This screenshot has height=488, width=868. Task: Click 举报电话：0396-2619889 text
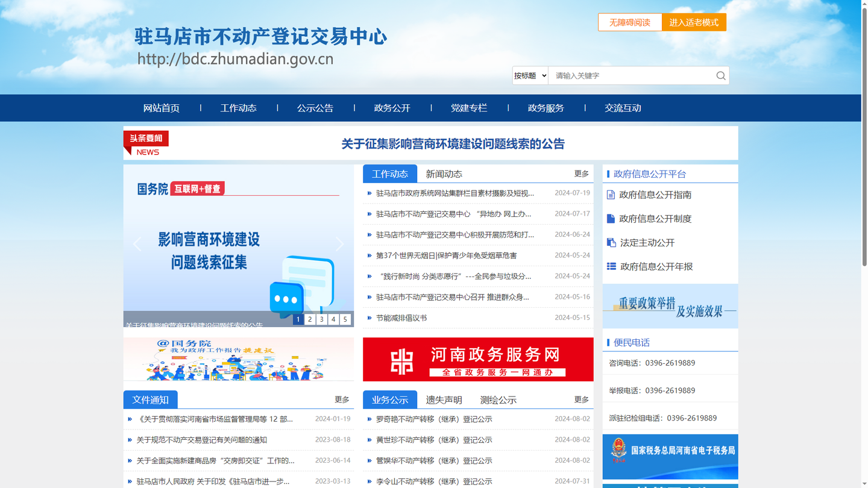[652, 390]
